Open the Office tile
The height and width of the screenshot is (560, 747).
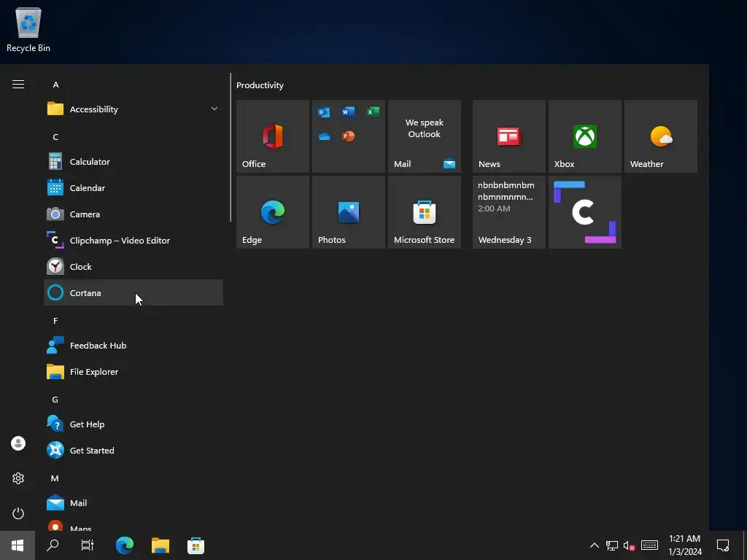[x=273, y=136]
